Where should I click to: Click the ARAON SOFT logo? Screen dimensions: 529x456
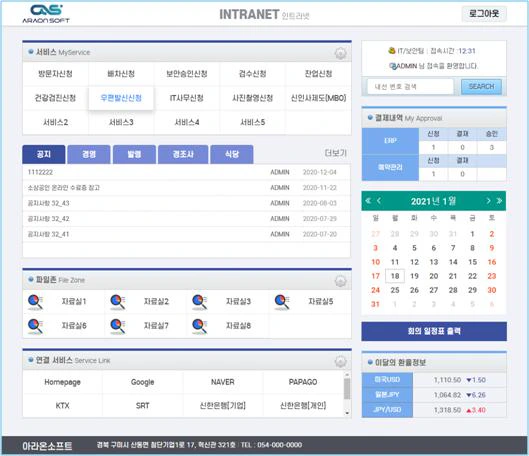[x=46, y=13]
